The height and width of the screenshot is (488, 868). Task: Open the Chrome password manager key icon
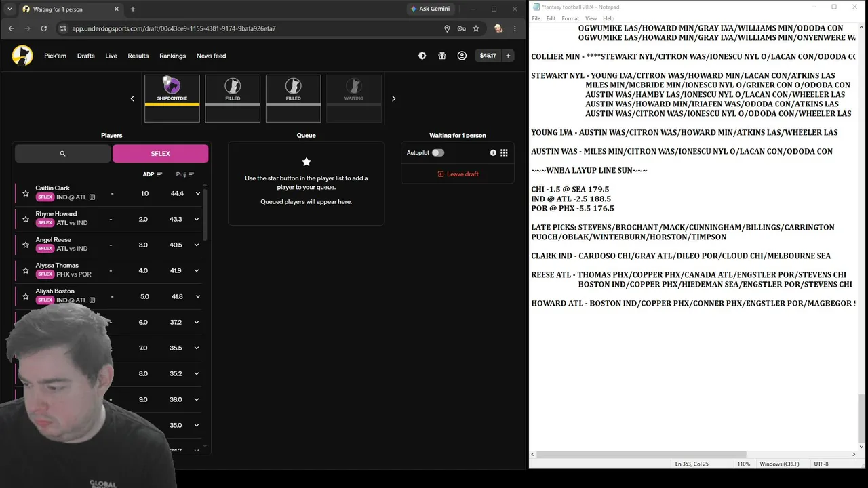coord(461,28)
